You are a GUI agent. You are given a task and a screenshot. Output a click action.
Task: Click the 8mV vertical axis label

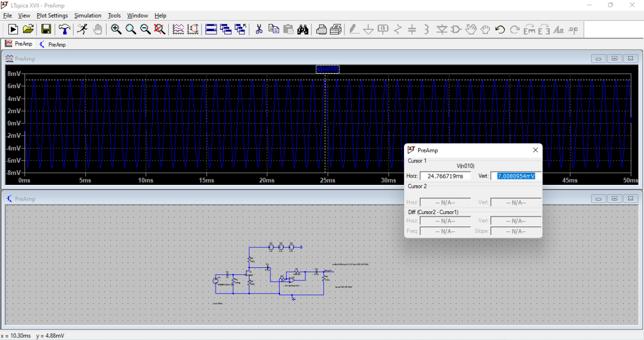14,74
